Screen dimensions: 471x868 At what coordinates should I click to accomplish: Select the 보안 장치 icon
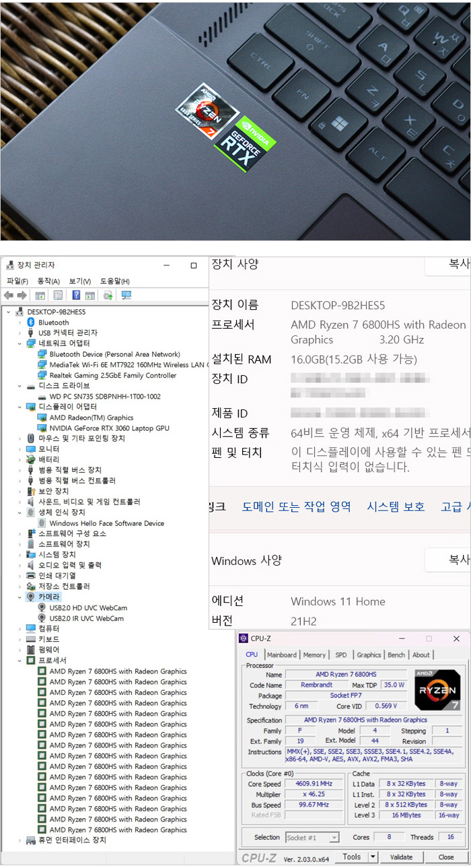coord(30,491)
